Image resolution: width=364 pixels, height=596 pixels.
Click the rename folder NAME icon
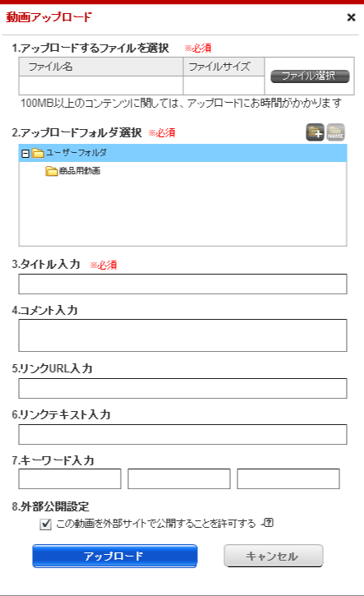click(335, 132)
